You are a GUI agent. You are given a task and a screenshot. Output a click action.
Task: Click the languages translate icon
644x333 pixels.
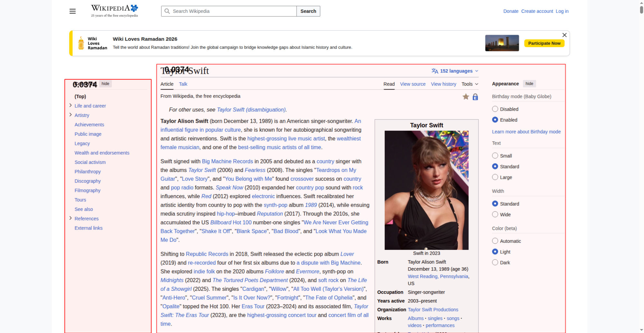(435, 71)
